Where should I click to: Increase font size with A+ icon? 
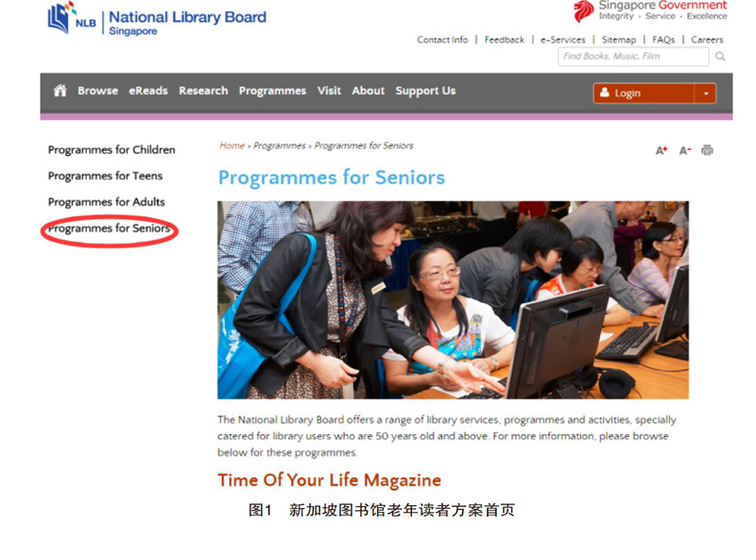click(x=661, y=150)
